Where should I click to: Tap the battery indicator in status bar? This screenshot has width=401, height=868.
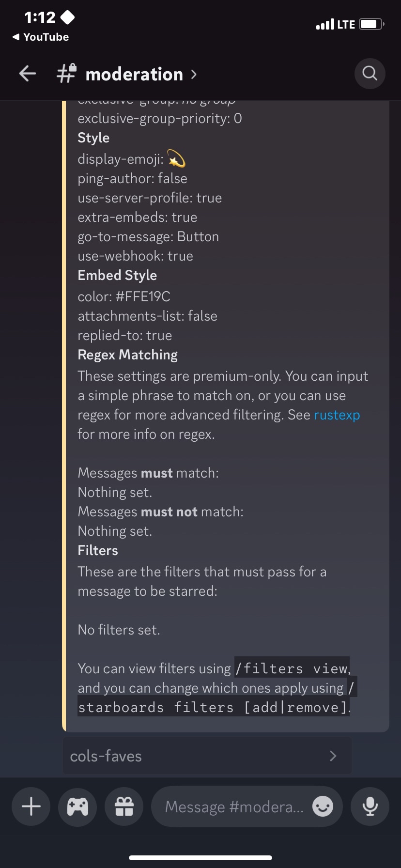(x=371, y=24)
